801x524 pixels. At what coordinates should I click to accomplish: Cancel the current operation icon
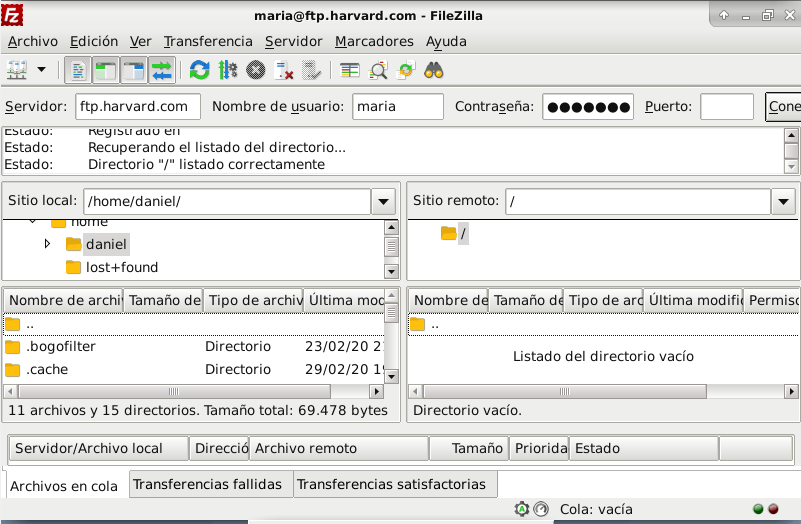pyautogui.click(x=256, y=70)
